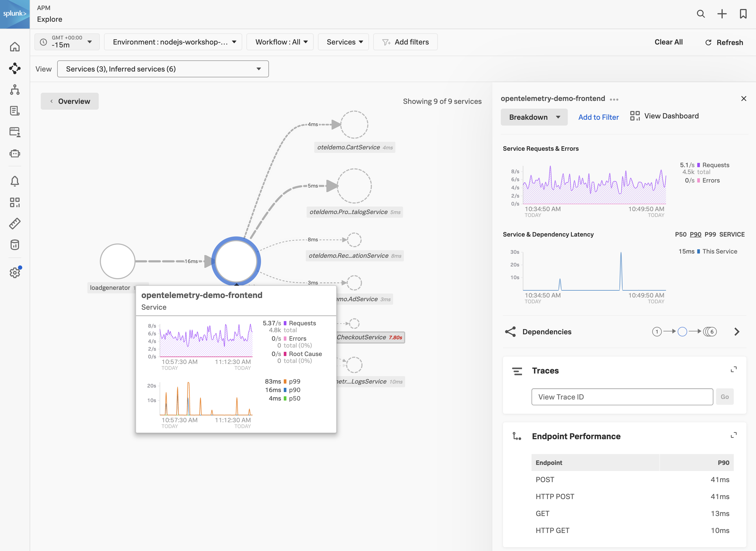Open Alerts bell icon in sidebar
Viewport: 756px width, 551px height.
point(15,181)
